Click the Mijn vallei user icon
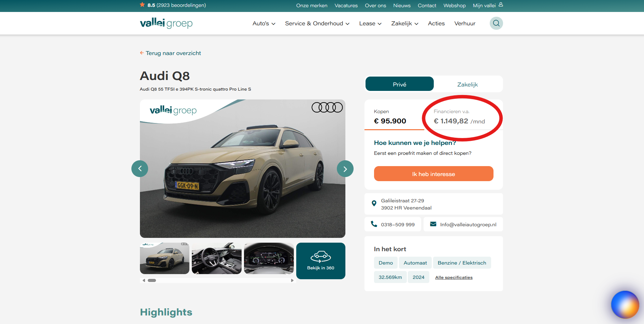Screen dimensions: 644x324 coord(501,5)
